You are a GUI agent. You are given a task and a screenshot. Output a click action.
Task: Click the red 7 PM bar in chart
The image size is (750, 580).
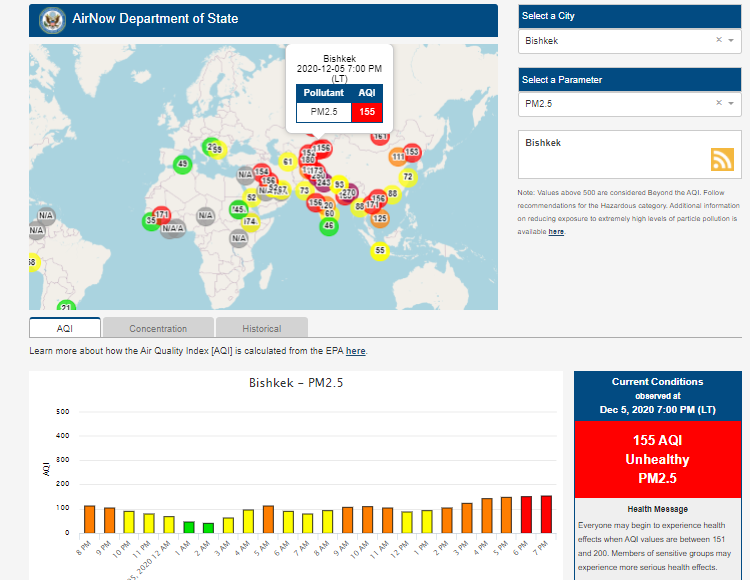click(546, 514)
